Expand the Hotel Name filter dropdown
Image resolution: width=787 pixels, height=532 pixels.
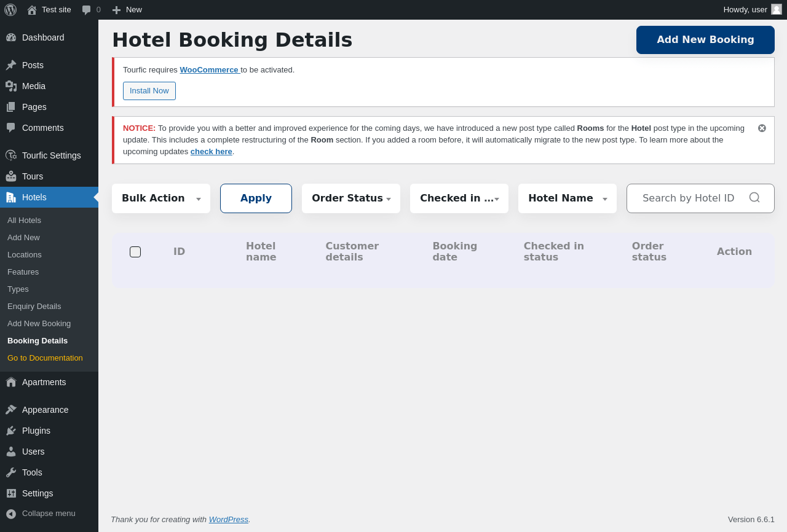[568, 198]
